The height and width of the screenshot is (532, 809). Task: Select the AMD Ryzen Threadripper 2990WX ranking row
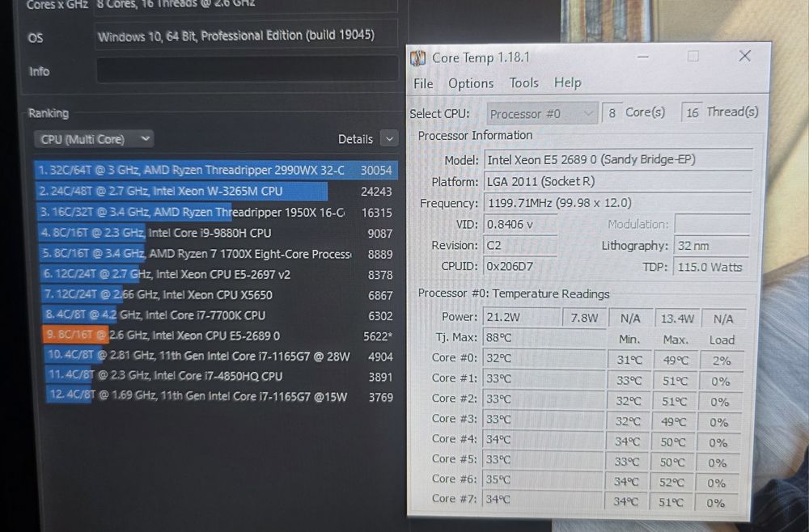click(x=216, y=170)
